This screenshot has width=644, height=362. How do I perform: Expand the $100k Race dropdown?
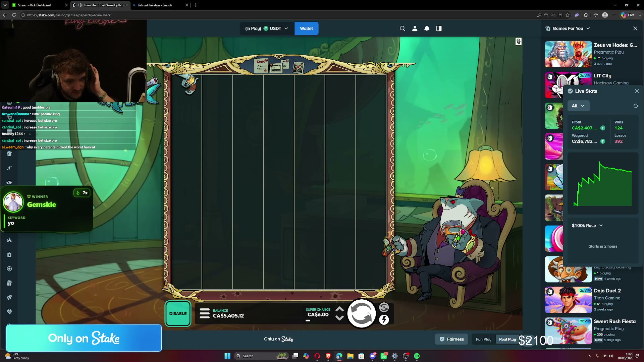(587, 226)
